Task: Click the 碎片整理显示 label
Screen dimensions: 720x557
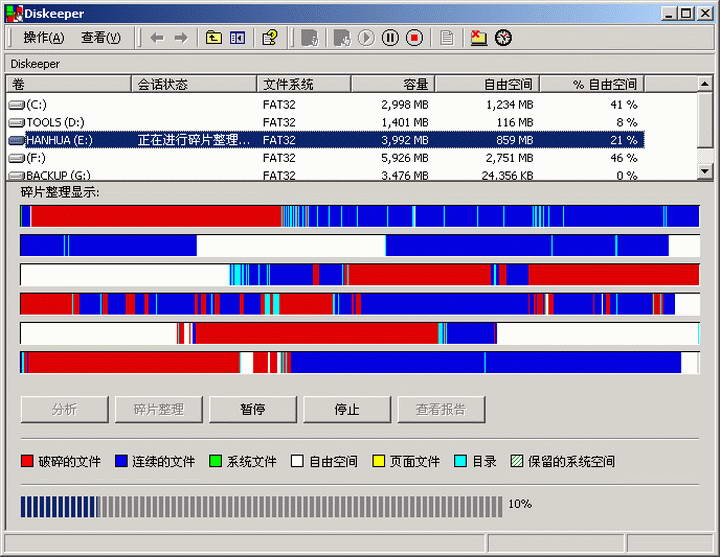Action: (60, 192)
